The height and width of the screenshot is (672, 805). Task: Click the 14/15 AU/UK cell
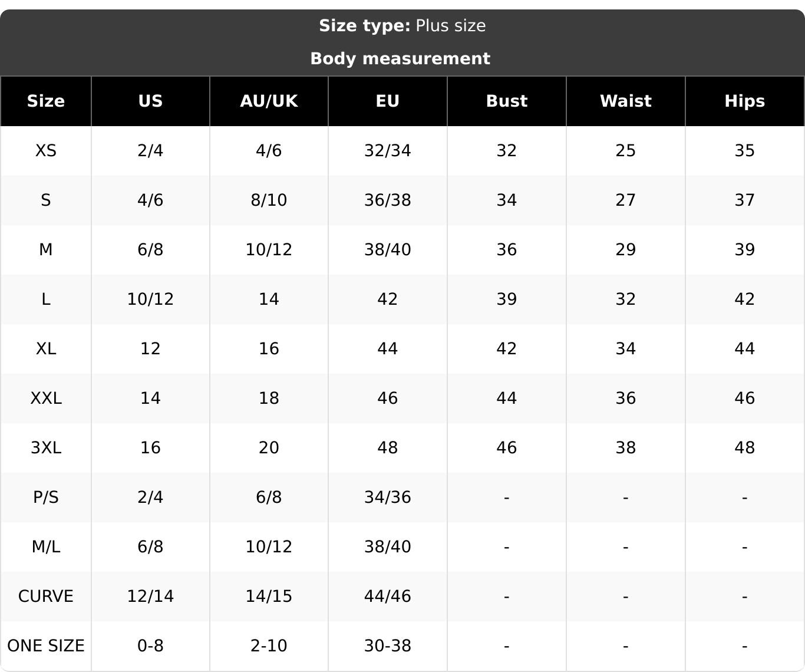pos(269,597)
